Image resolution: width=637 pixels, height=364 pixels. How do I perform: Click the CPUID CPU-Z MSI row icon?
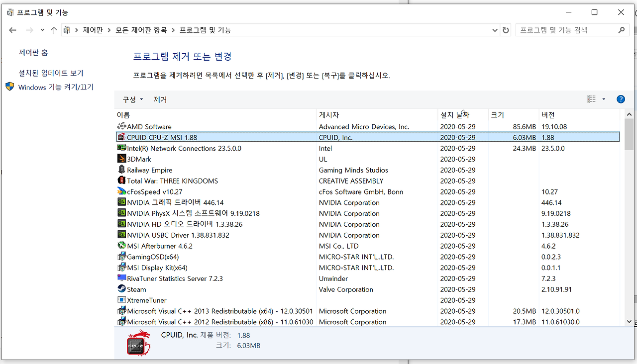[x=121, y=137]
